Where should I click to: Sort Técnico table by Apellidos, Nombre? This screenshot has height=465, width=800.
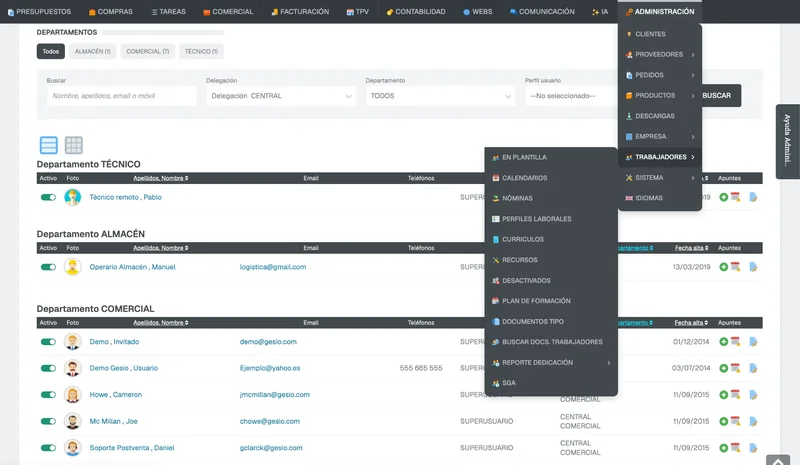click(161, 178)
